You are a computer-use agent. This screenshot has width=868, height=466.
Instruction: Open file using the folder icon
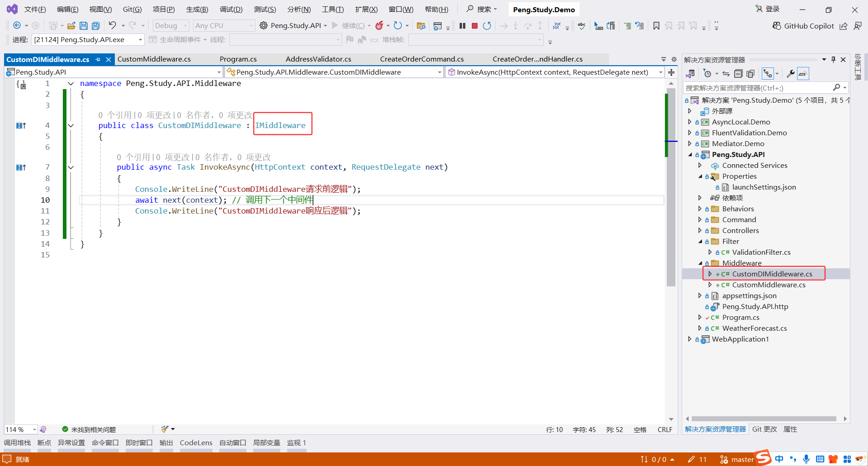[71, 26]
